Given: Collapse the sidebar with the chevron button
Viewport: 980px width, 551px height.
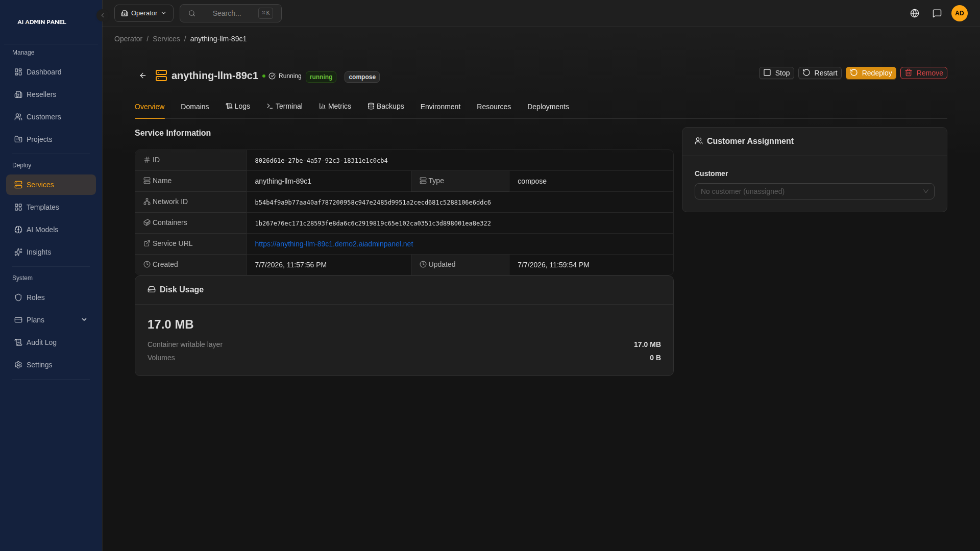Looking at the screenshot, I should (103, 15).
